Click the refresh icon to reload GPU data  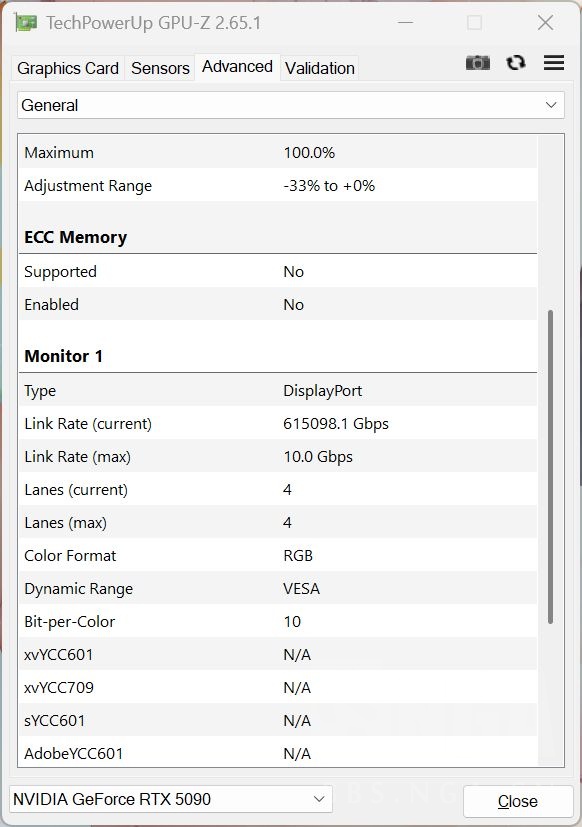pos(516,62)
